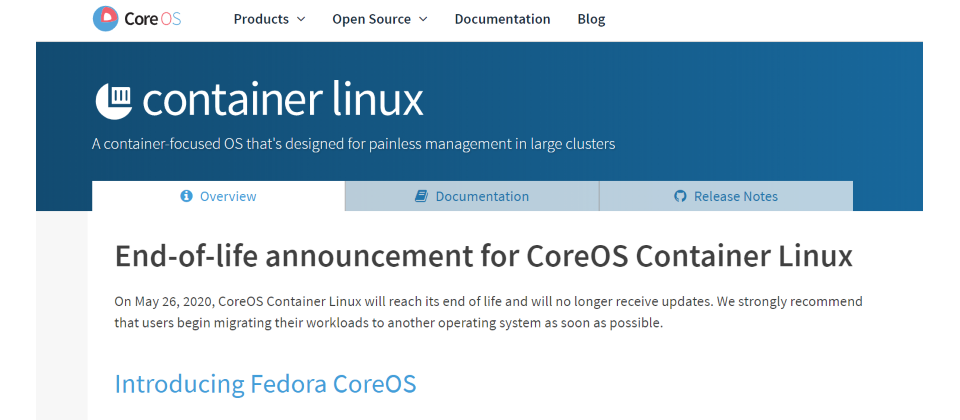Screen dimensions: 960x420
Task: Expand the Open Source menu chevron
Action: point(423,20)
